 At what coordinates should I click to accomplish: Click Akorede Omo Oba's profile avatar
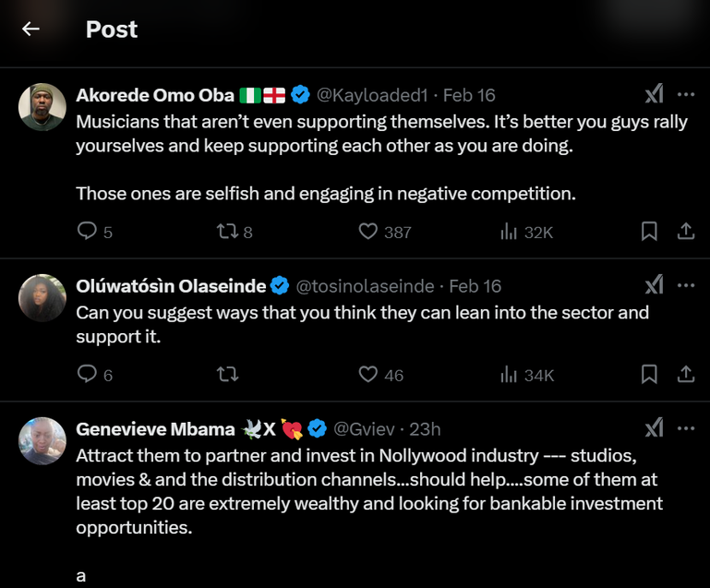42,106
